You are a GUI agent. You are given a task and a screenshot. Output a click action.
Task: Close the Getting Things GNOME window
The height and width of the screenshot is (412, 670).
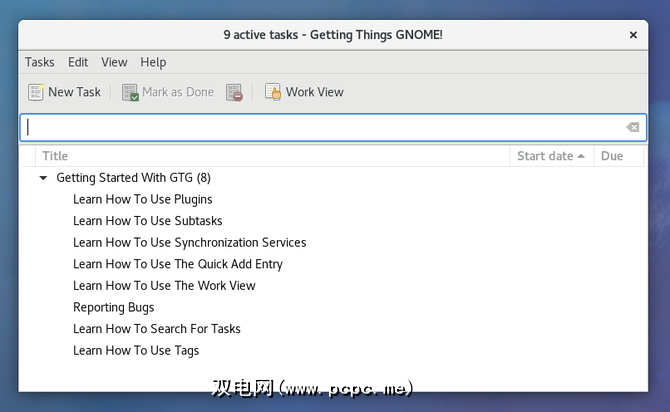632,34
